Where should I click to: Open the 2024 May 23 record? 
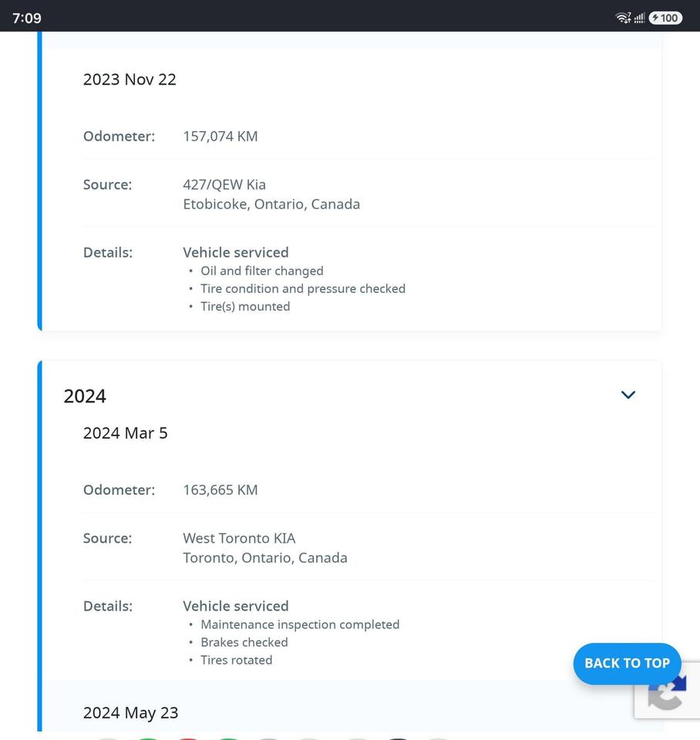point(131,712)
